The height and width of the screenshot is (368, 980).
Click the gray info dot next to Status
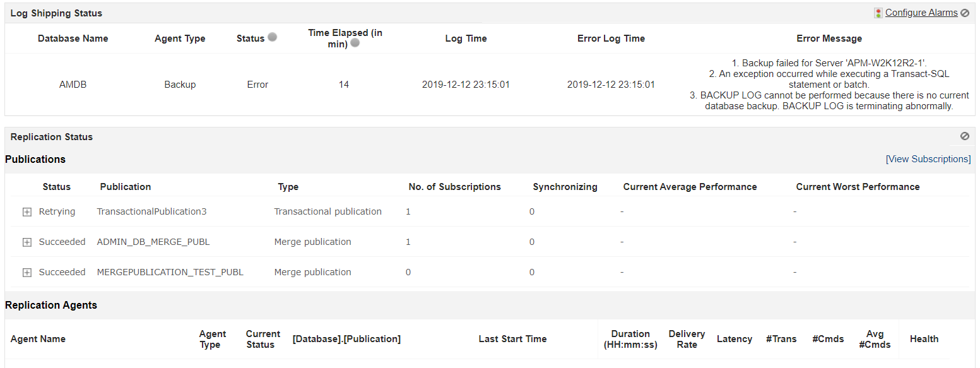tap(272, 37)
